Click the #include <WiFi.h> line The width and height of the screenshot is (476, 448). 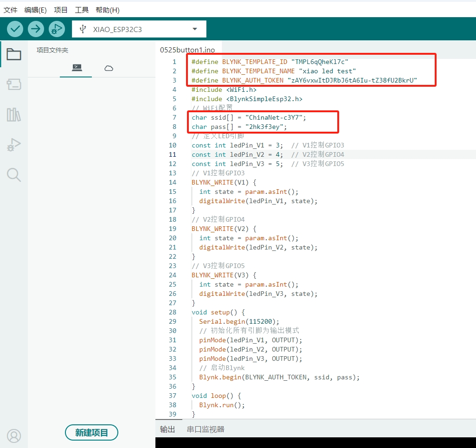coord(224,90)
